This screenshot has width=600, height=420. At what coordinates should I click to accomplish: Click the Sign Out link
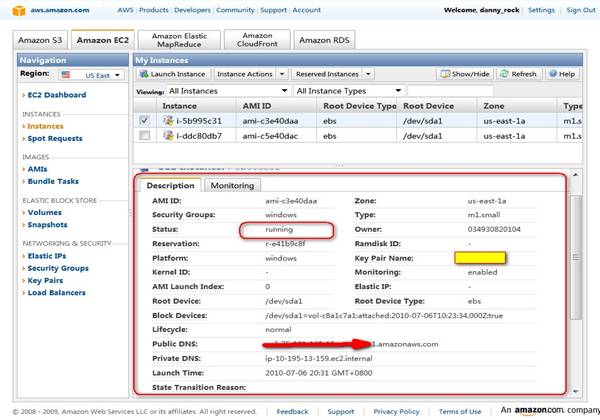click(580, 10)
